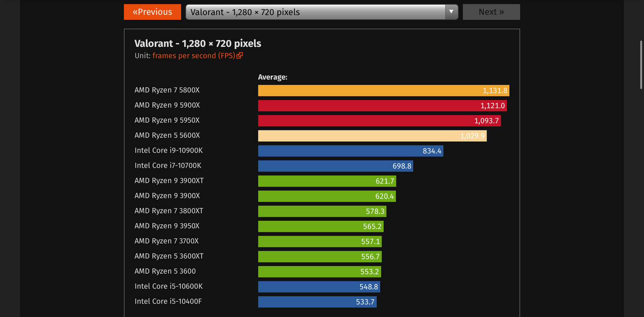The height and width of the screenshot is (317, 644).
Task: Click the Intel Core i5-10400F label
Action: point(168,301)
